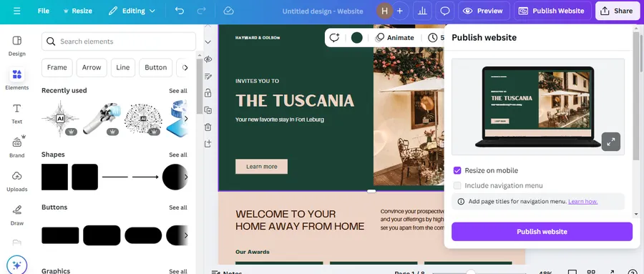This screenshot has height=274, width=644.
Task: Check Include navigation menu checkbox
Action: (x=457, y=186)
